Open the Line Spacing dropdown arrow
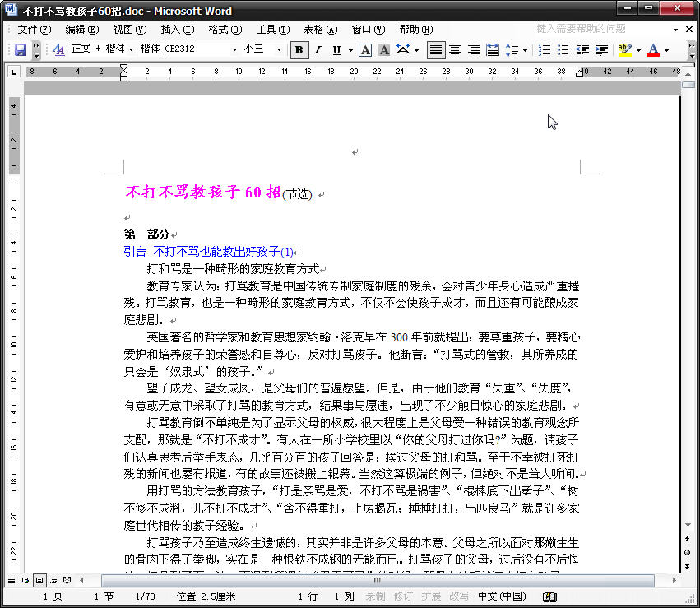Screen dimensions: 700x608 [x=525, y=50]
